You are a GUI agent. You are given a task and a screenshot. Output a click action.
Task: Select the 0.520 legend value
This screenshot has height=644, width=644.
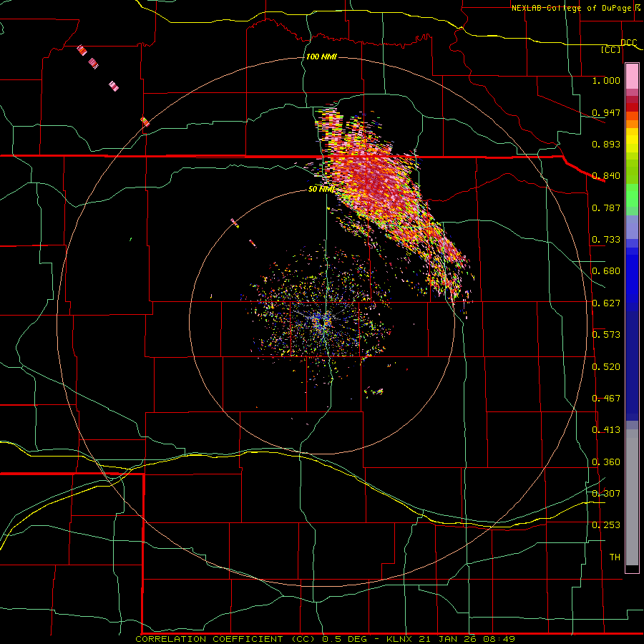point(606,367)
